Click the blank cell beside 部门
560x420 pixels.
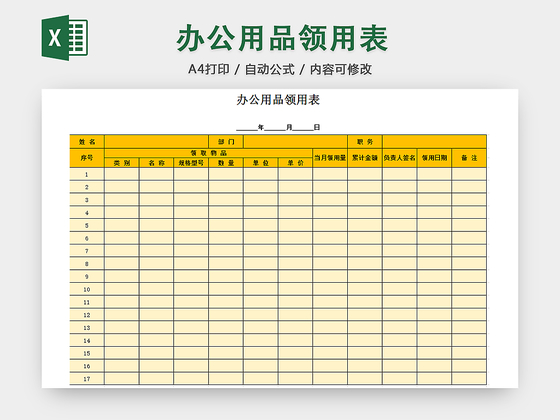click(295, 142)
